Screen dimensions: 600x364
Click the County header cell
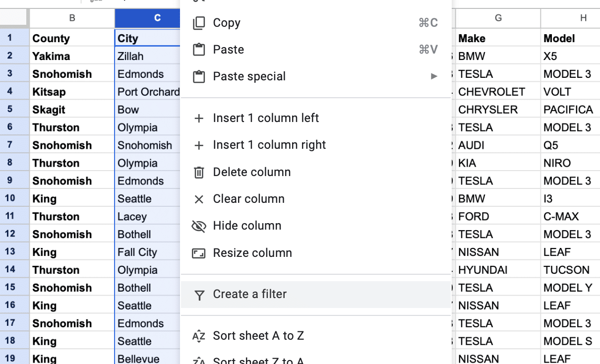click(72, 38)
